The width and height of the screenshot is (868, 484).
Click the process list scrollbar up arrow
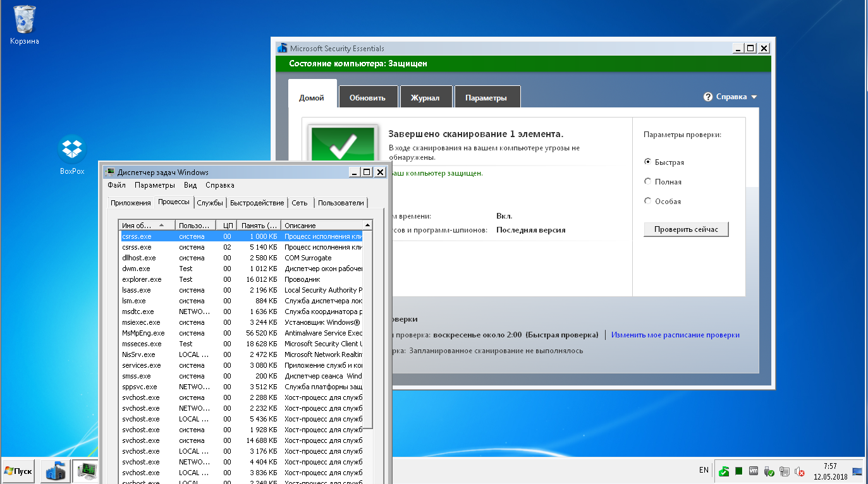click(x=367, y=225)
